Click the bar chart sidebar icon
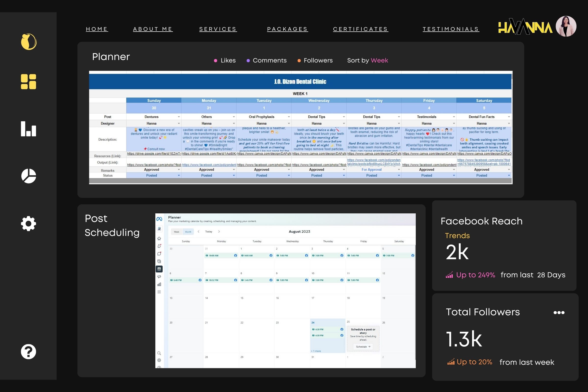This screenshot has height=392, width=588. [x=28, y=129]
